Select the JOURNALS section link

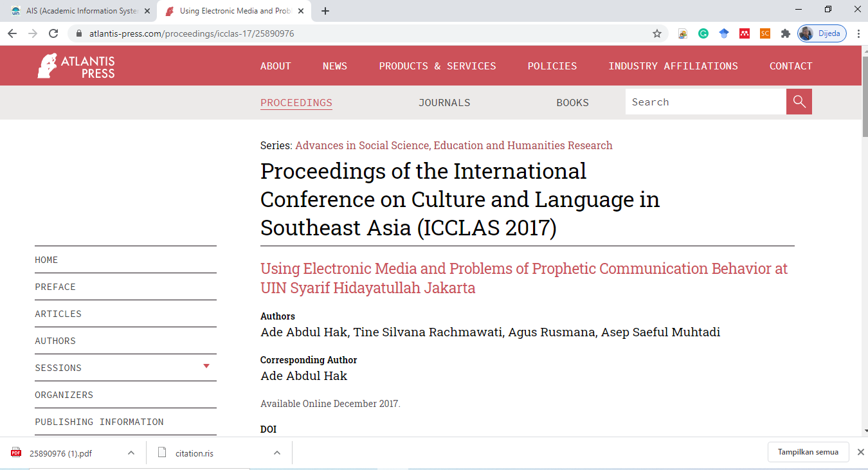(444, 103)
